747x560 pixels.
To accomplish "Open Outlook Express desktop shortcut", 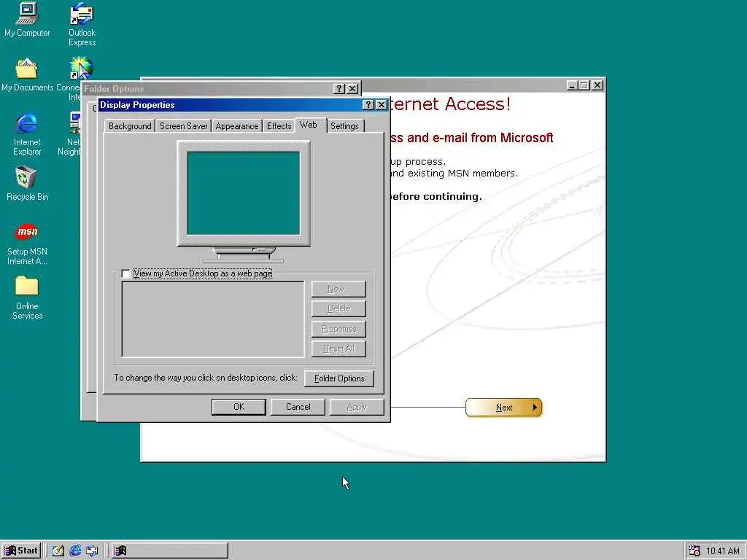I will (82, 24).
